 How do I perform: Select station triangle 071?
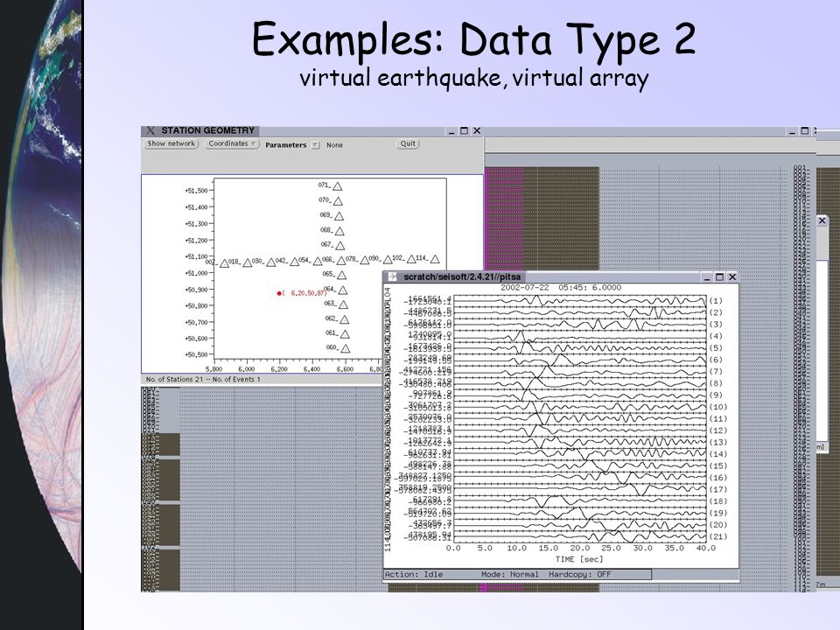click(x=337, y=186)
